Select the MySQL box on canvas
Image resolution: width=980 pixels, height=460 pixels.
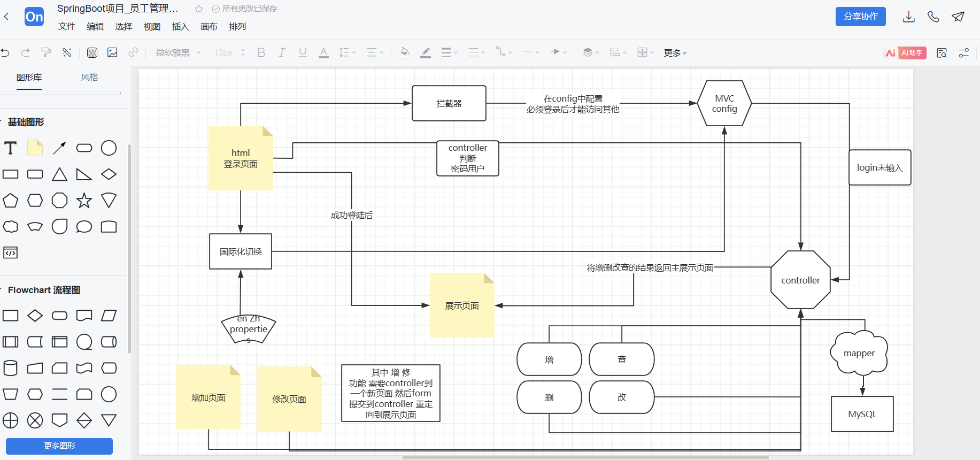(x=862, y=414)
